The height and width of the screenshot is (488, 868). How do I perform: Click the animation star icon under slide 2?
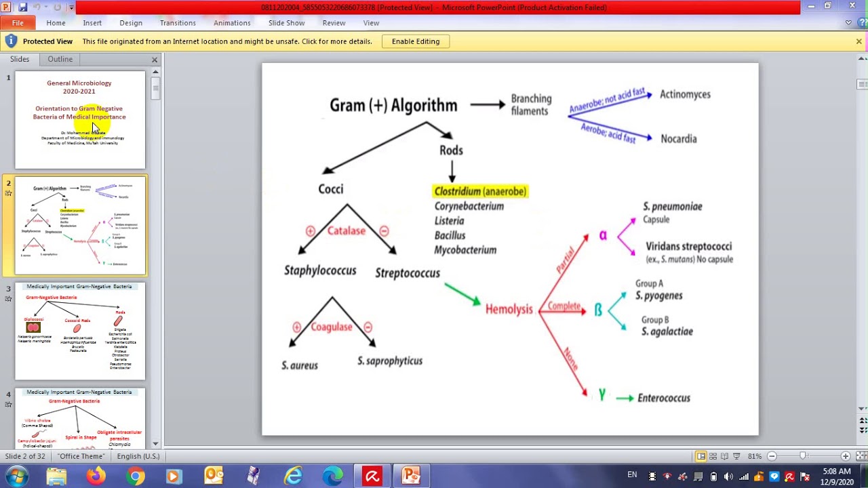click(8, 193)
